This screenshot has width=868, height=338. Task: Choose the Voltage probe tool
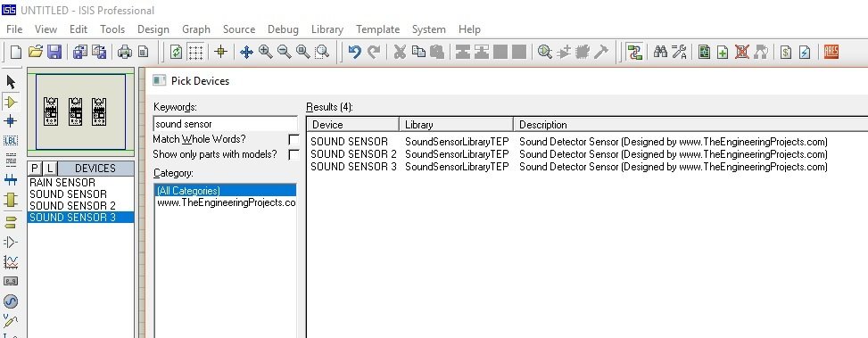11,320
